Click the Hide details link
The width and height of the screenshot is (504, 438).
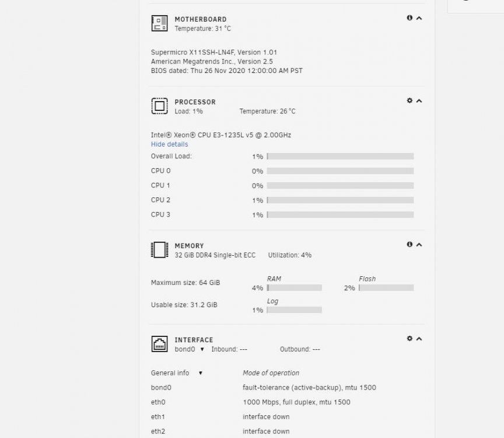point(169,144)
